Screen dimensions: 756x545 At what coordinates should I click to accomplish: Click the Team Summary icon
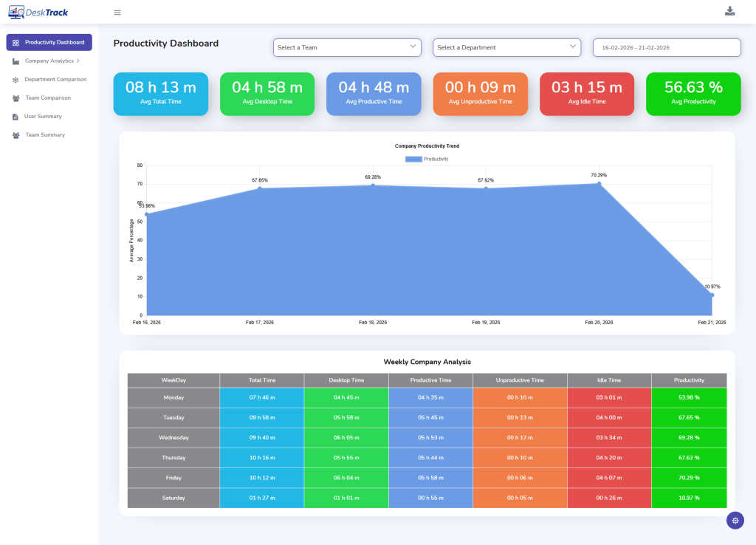[16, 134]
